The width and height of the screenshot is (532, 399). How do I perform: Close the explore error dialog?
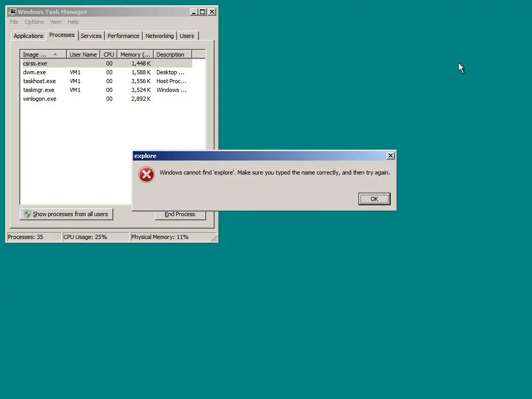[391, 156]
